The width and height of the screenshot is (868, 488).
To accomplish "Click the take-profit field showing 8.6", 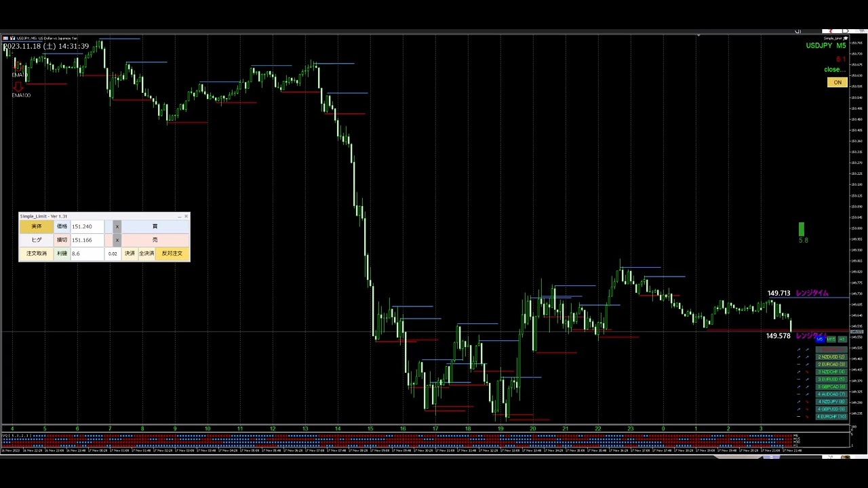I will [87, 253].
